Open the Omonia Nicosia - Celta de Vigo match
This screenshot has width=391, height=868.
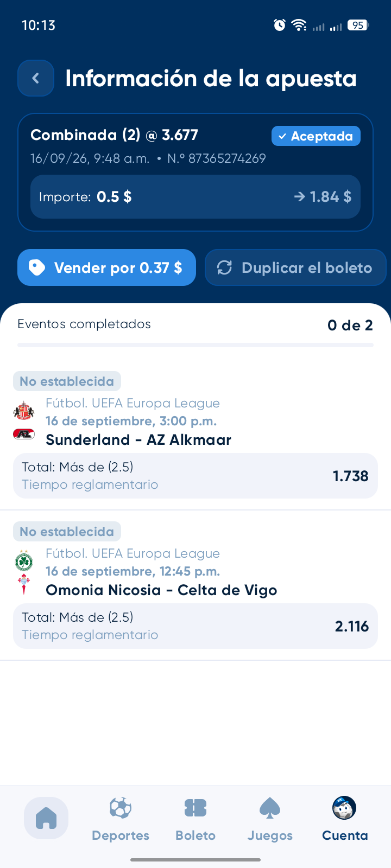pyautogui.click(x=161, y=590)
